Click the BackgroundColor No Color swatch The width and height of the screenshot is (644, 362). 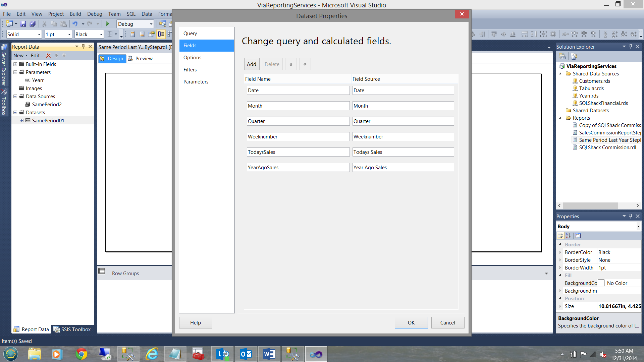click(x=601, y=283)
